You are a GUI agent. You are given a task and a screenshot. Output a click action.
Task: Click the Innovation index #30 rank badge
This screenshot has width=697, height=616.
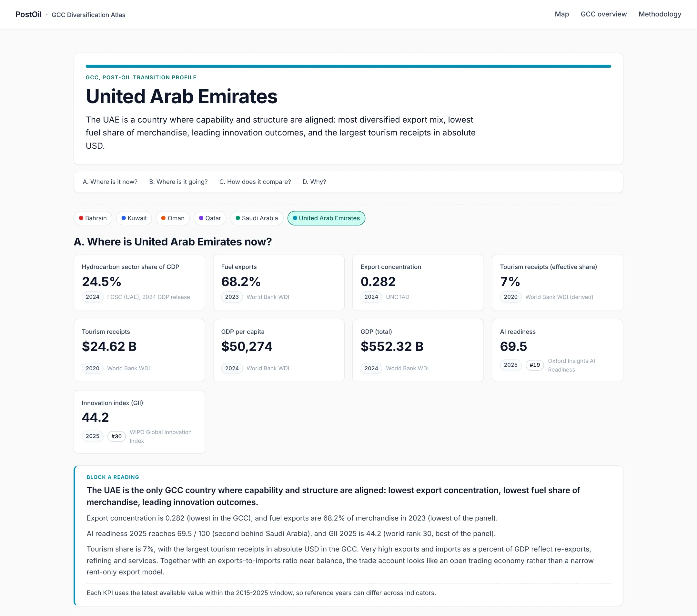click(116, 436)
